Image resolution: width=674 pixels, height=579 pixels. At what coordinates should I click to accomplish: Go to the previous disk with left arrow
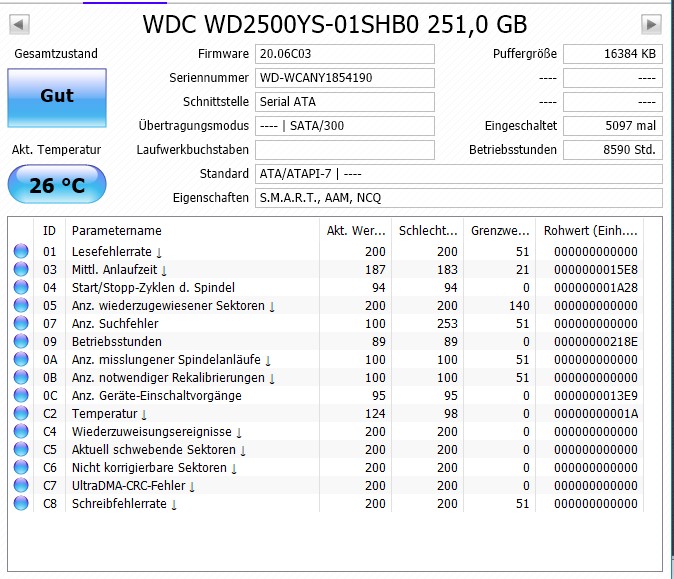19,25
